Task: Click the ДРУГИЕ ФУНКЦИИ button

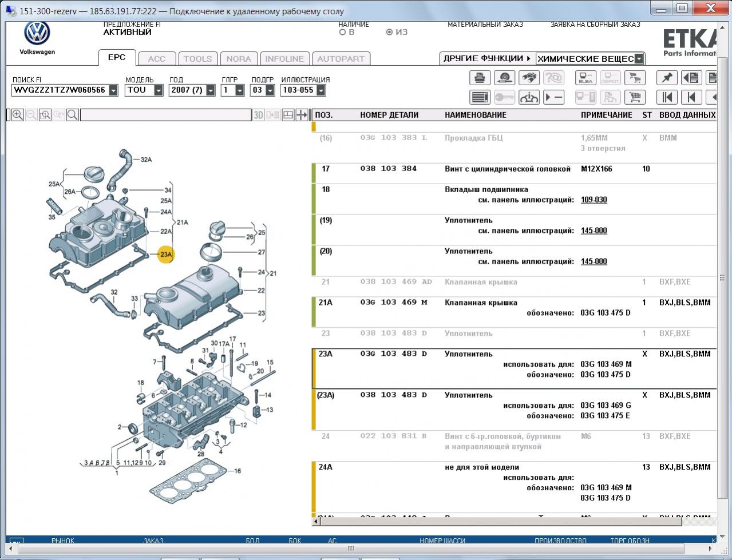Action: point(487,58)
